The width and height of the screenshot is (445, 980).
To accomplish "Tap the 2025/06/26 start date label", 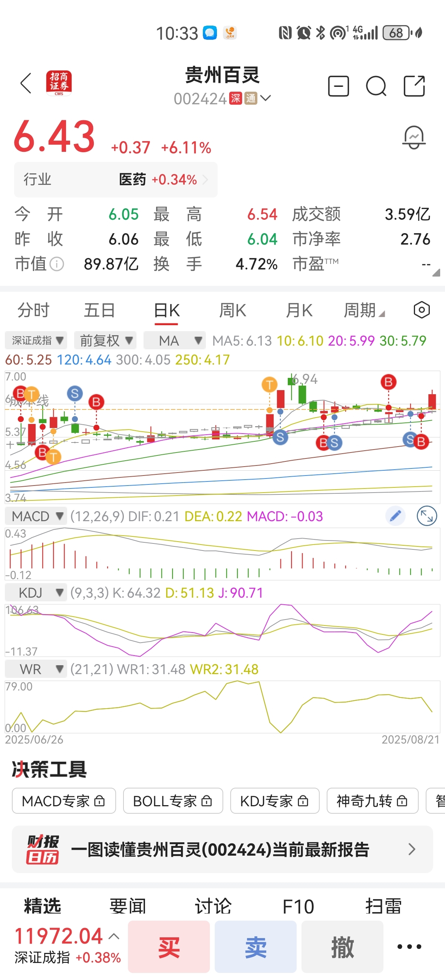I will click(x=34, y=739).
